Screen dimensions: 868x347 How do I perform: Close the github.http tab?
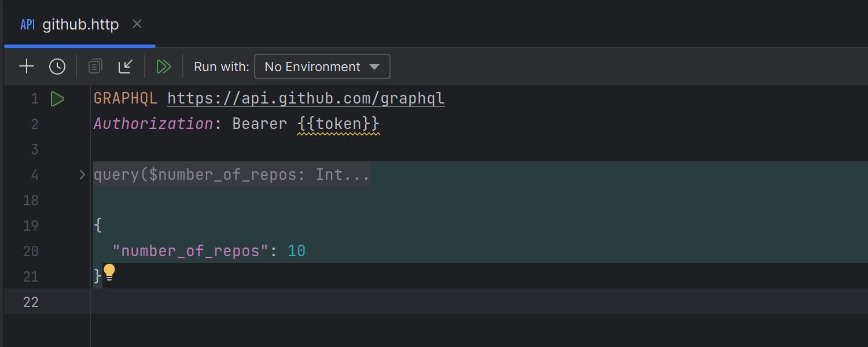[137, 24]
